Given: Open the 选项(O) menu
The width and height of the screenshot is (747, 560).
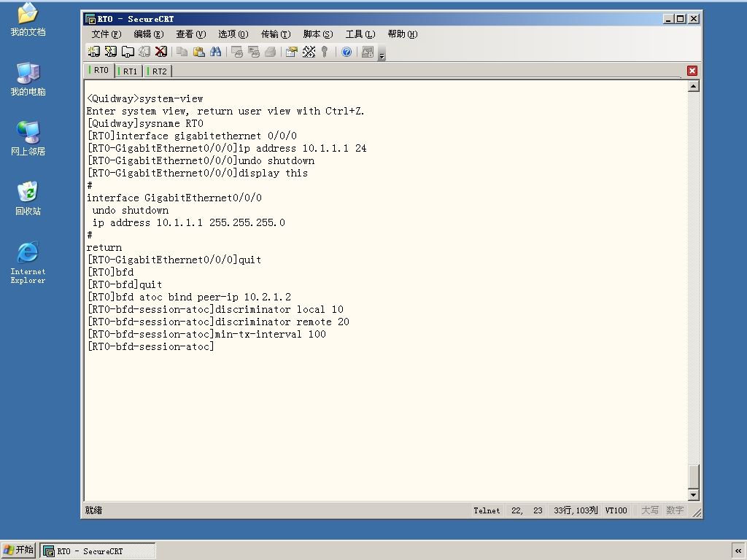Looking at the screenshot, I should (233, 34).
